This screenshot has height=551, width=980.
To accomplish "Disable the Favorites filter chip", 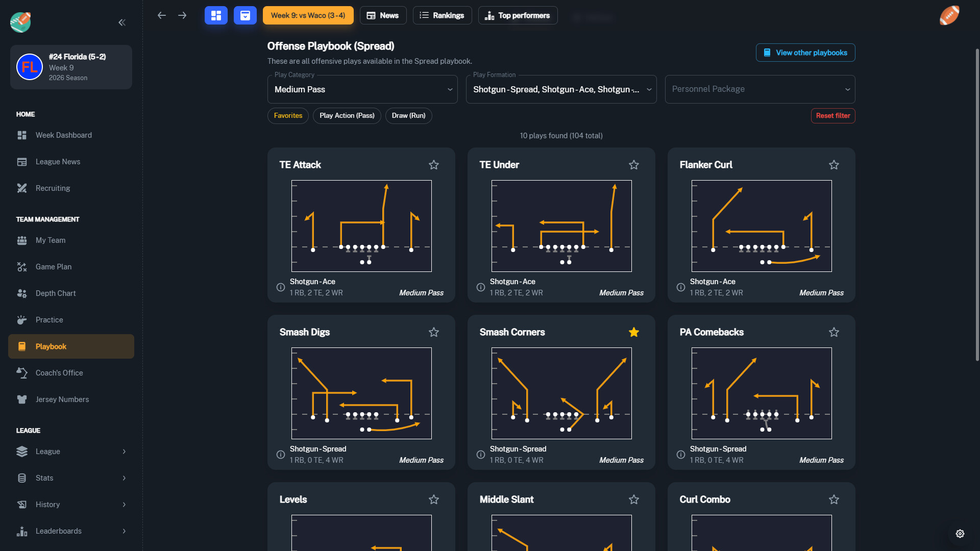I will tap(288, 116).
